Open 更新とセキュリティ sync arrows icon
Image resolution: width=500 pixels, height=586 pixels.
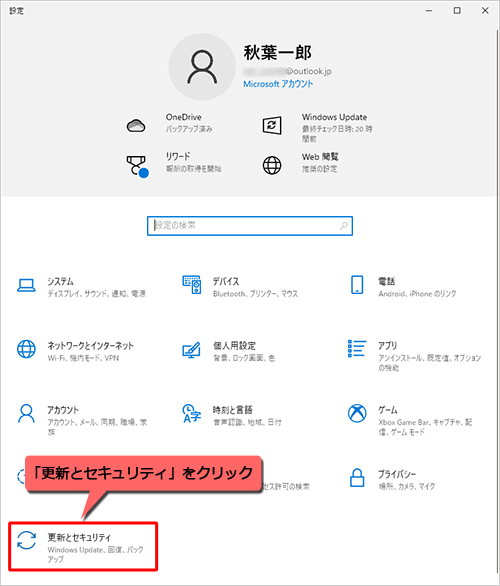tap(27, 541)
